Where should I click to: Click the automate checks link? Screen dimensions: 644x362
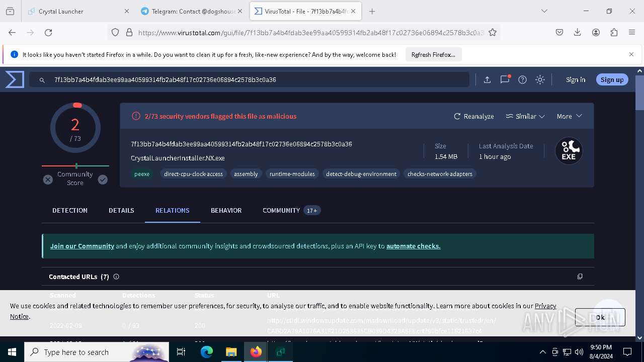[x=413, y=246]
